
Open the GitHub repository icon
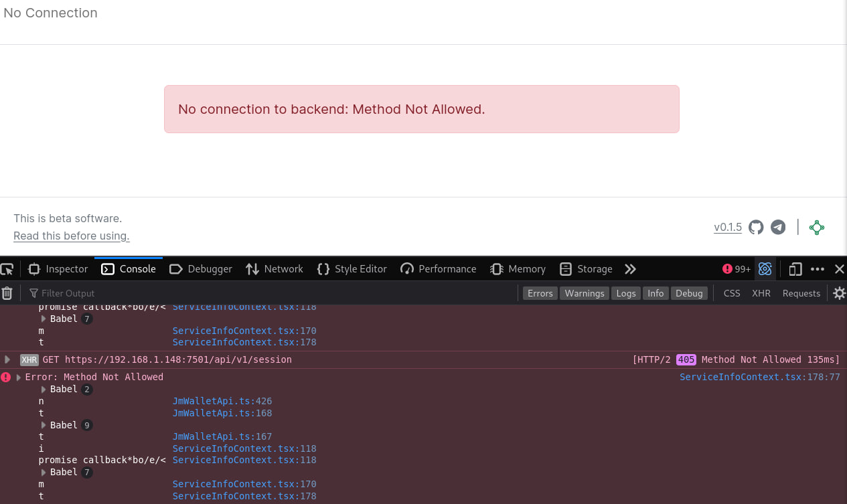[x=756, y=228]
